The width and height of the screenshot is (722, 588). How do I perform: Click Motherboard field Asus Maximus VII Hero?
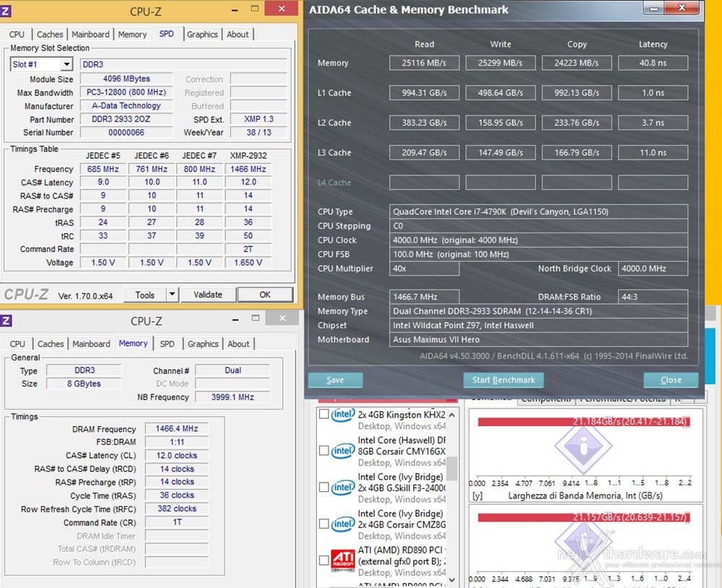(x=539, y=340)
